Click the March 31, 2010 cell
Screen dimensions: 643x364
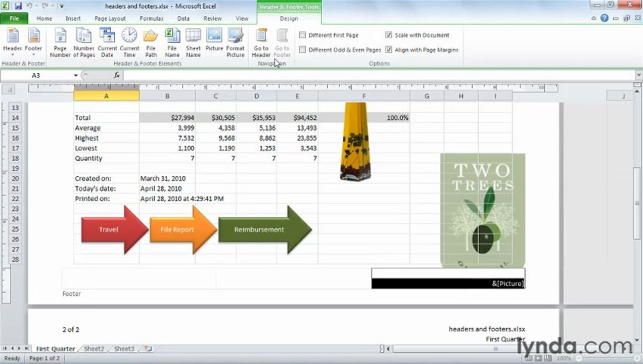point(167,178)
